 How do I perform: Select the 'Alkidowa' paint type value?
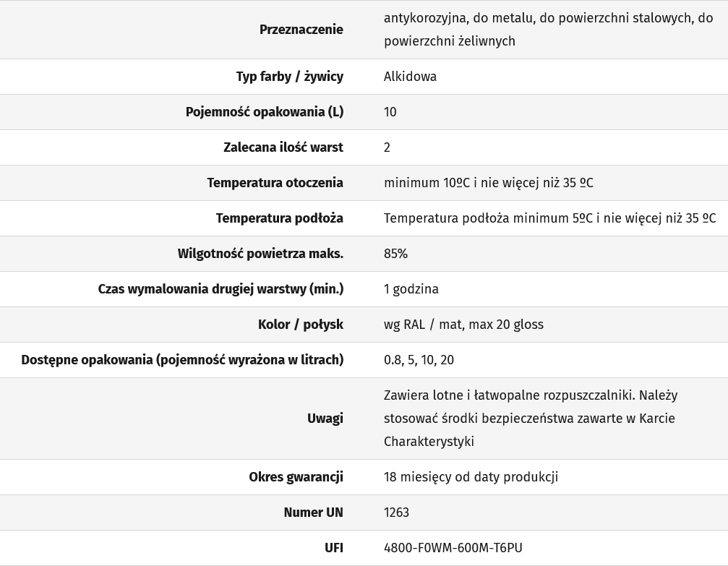(x=410, y=77)
